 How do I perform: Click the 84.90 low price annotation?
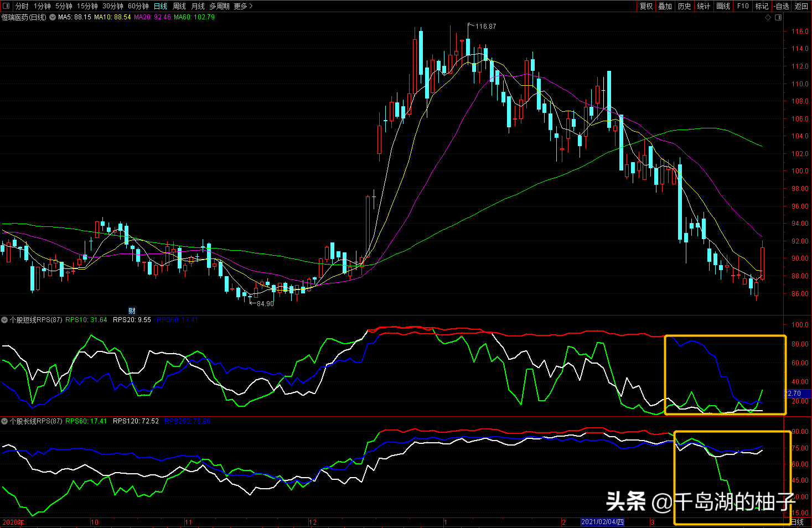tap(265, 304)
